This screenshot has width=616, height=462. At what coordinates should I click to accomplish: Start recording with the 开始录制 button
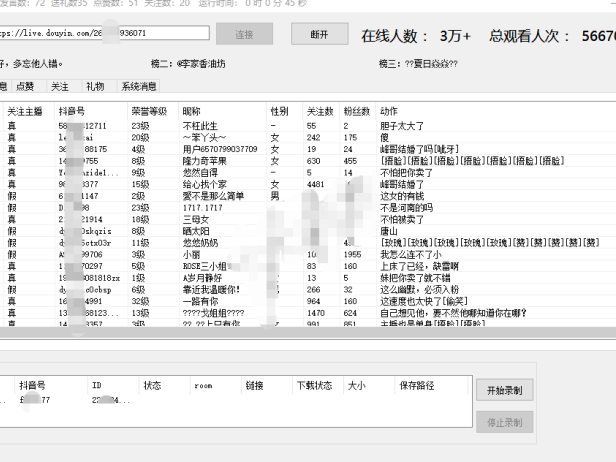click(x=504, y=390)
